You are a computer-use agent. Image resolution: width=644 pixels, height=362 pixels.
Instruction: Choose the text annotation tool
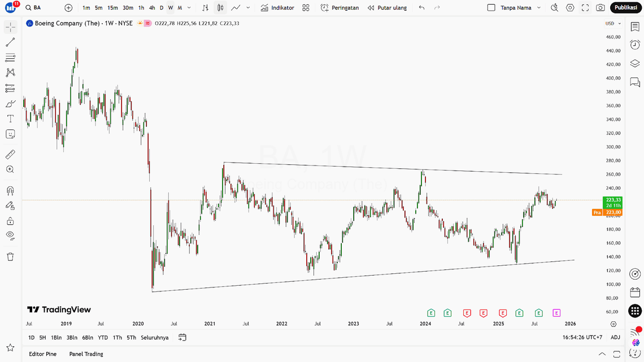(10, 119)
